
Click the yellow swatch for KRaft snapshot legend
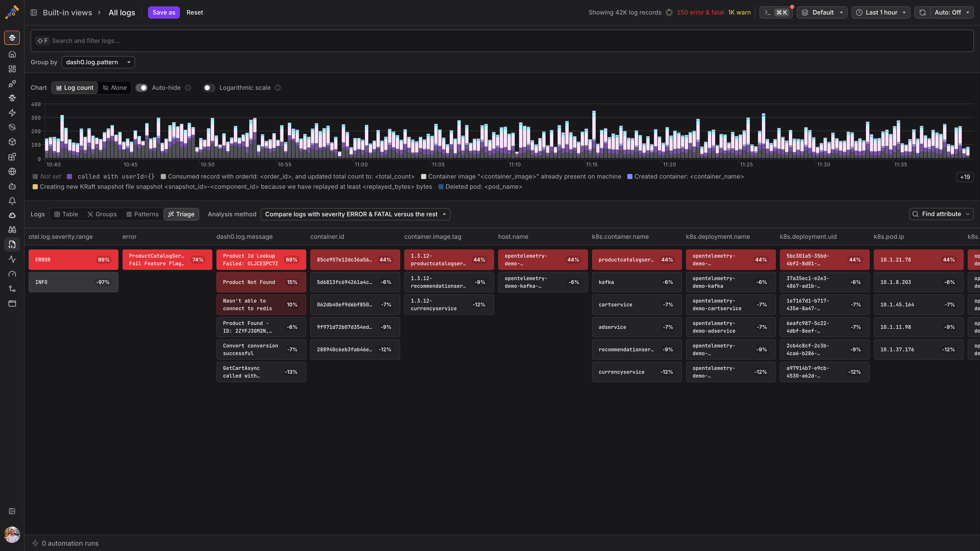coord(35,187)
